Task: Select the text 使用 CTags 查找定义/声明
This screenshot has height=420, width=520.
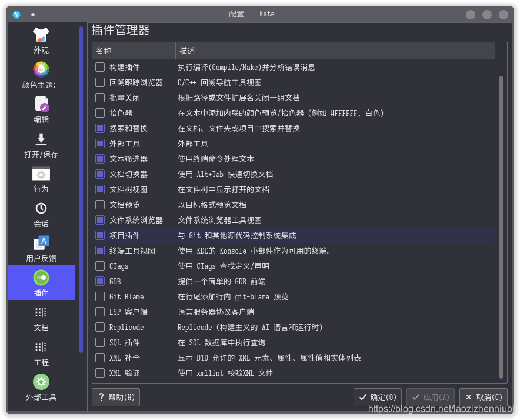Action: (224, 266)
